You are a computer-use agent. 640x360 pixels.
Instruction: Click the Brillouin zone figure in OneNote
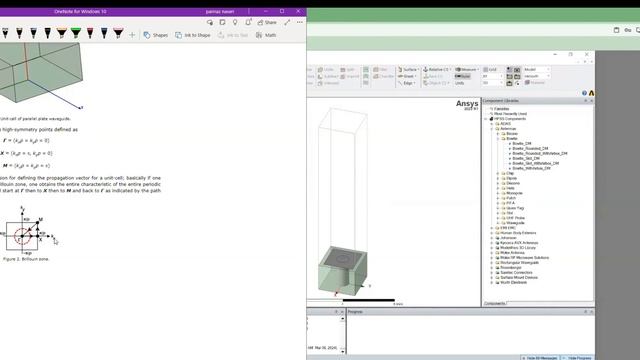(x=27, y=232)
